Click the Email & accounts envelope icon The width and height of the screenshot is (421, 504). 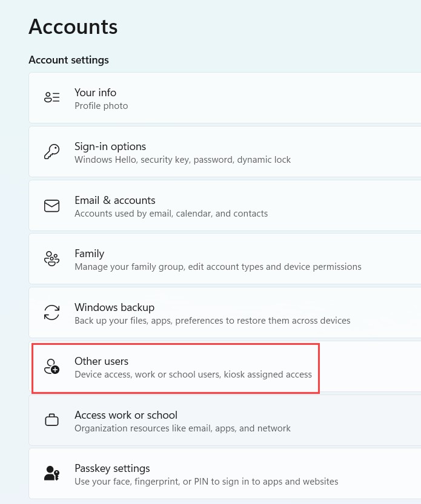[x=52, y=206]
